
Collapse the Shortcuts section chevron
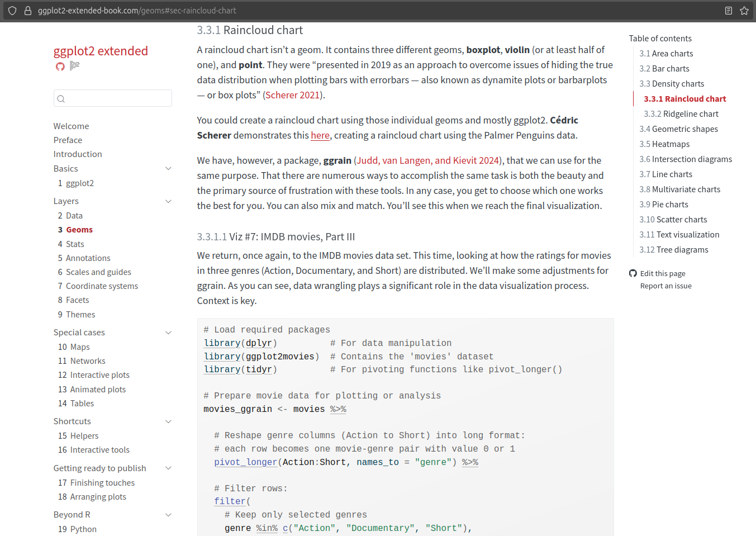(168, 421)
